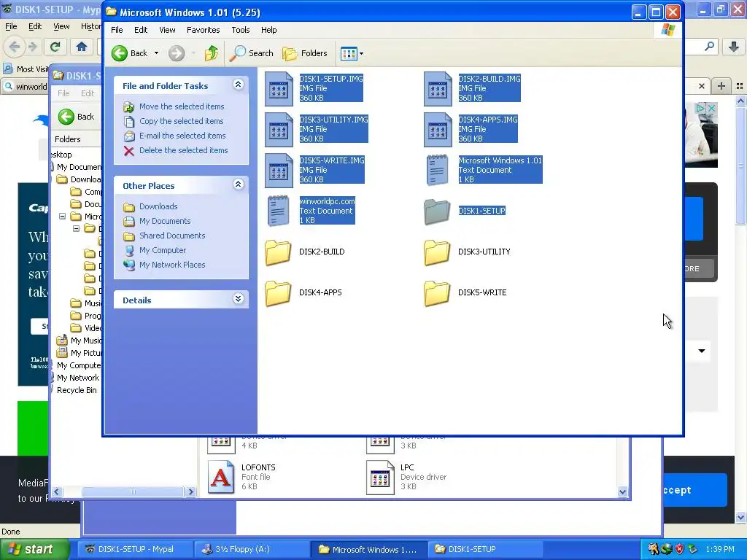Click the Start button
Viewport: 747px width, 560px height.
tap(34, 549)
